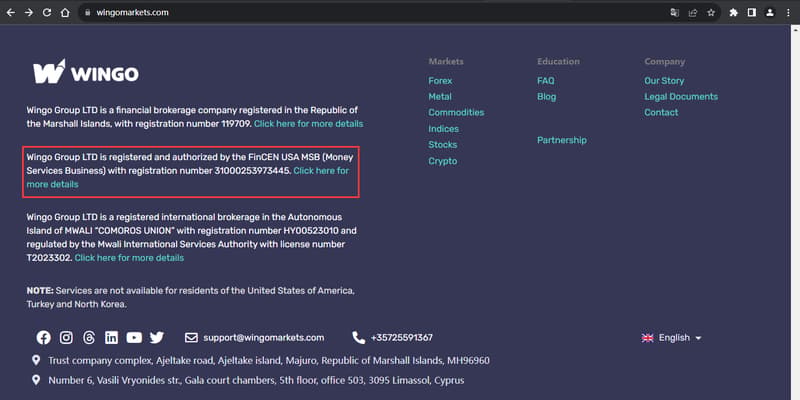Click the support@wingomarkets.com email address
This screenshot has width=800, height=400.
[264, 338]
